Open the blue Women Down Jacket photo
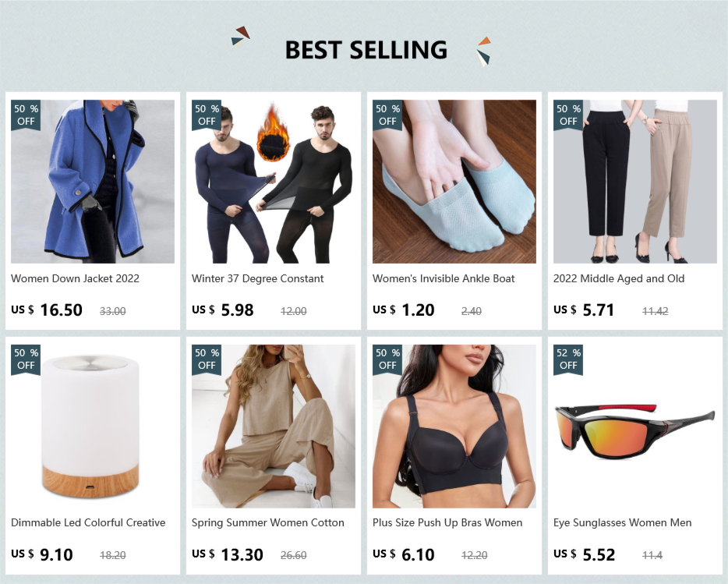The image size is (728, 584). 93,182
